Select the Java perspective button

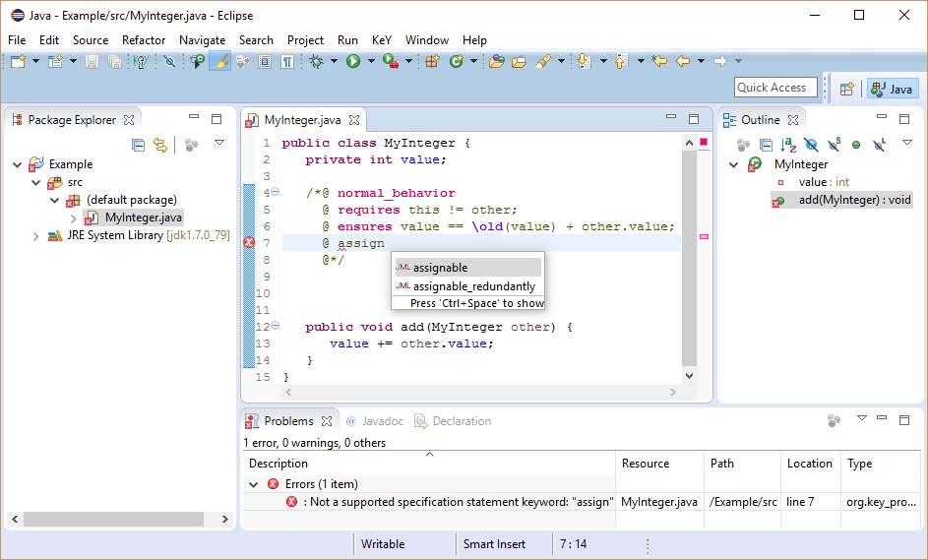click(x=894, y=89)
